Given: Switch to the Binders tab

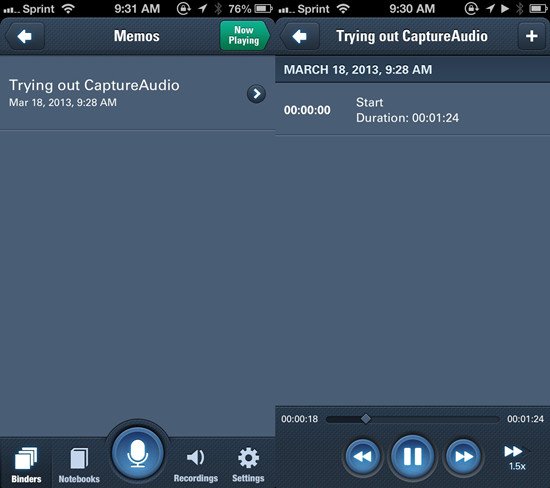Looking at the screenshot, I should [26, 464].
